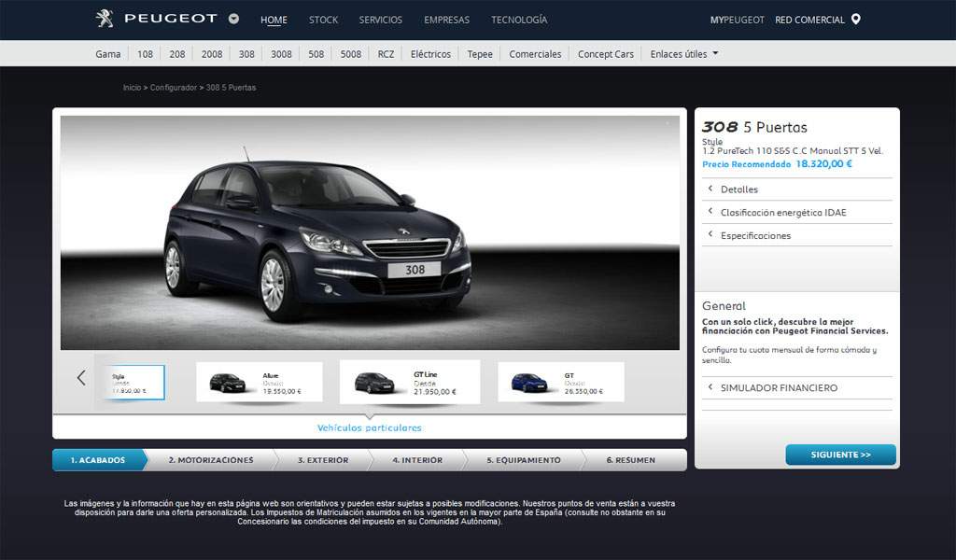Click the previous arrow in the trim carousel
Image resolution: width=956 pixels, height=560 pixels.
click(81, 378)
